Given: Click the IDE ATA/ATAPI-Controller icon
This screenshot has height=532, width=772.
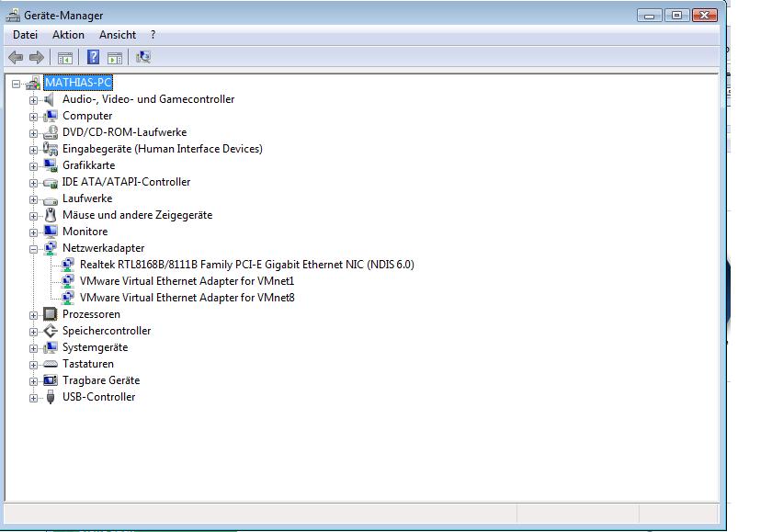Looking at the screenshot, I should coord(51,183).
